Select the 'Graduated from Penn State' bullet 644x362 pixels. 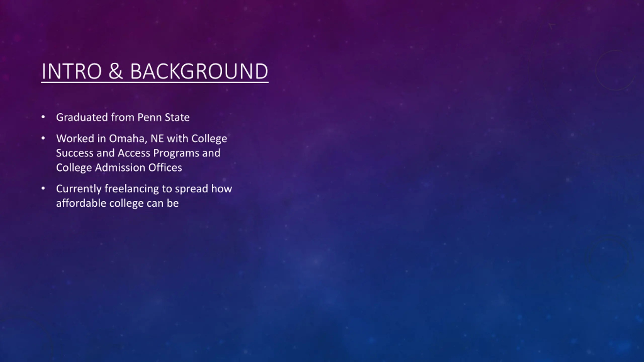click(x=123, y=117)
